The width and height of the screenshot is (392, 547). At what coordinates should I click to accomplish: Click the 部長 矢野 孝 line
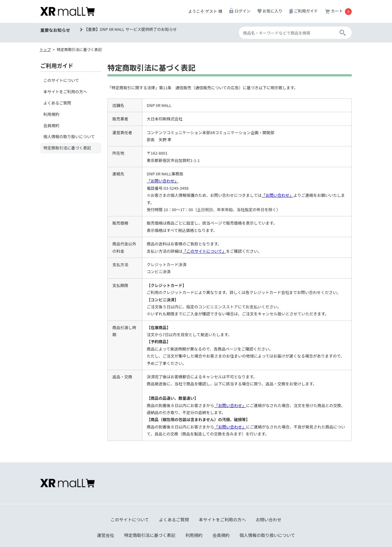[x=159, y=140]
